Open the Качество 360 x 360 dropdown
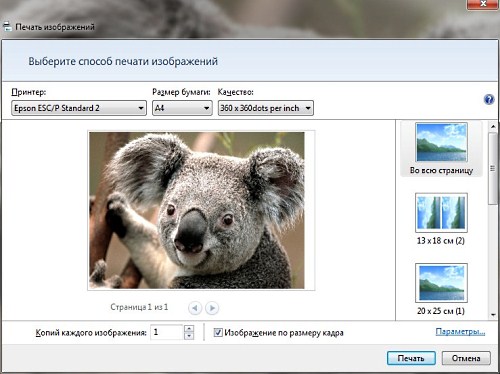The height and width of the screenshot is (374, 500). 266,108
